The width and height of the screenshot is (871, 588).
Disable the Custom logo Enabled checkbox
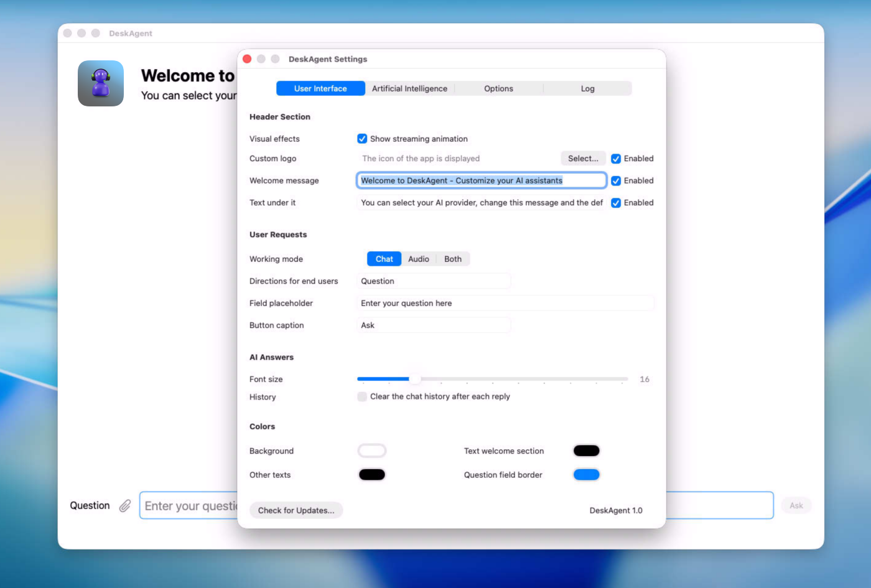[616, 159]
